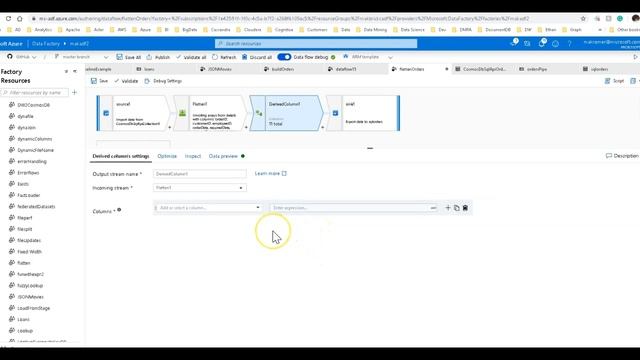The height and width of the screenshot is (360, 640).
Task: Focus the Output stream name field
Action: [200, 174]
